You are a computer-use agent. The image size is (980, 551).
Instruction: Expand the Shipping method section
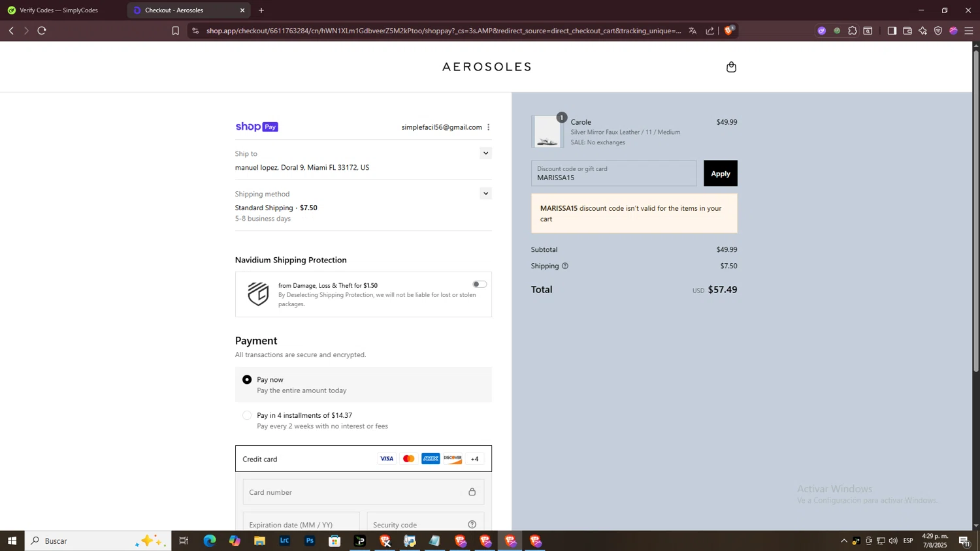[485, 193]
